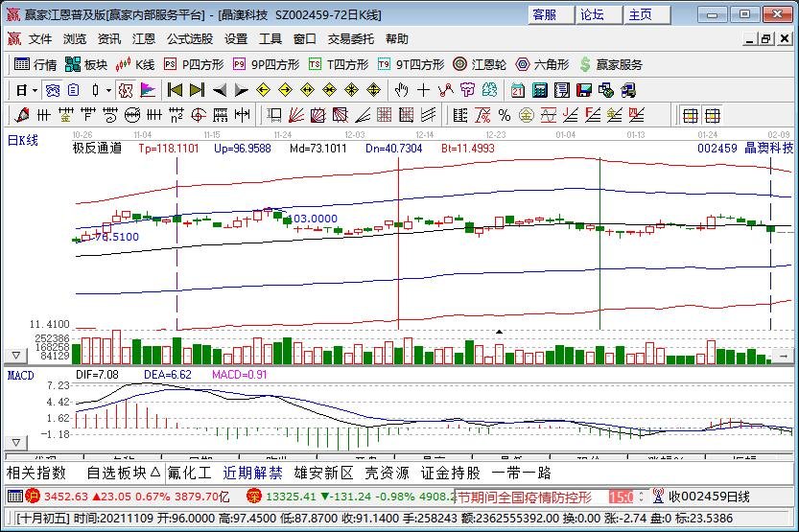
Task: Step forward with the right triangle arrow
Action: click(x=241, y=90)
